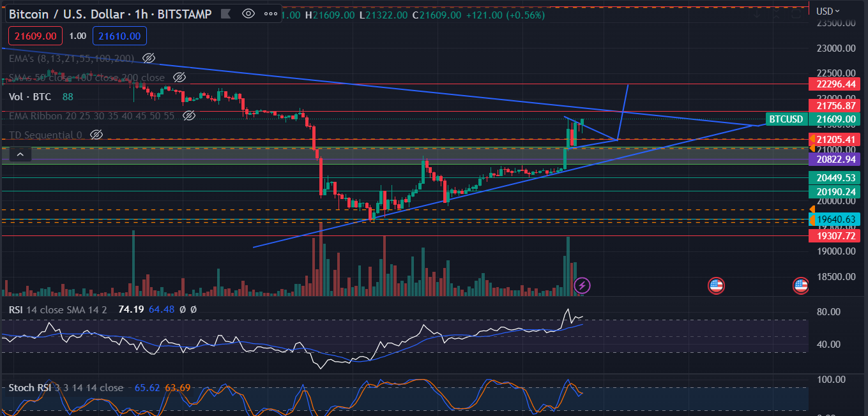Click the 80.00 RSI axis tick

point(828,312)
